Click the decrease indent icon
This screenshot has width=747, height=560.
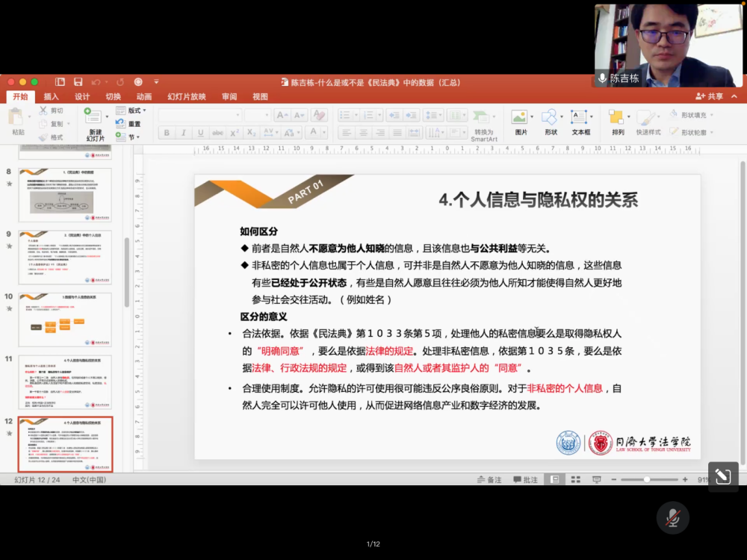pos(394,115)
